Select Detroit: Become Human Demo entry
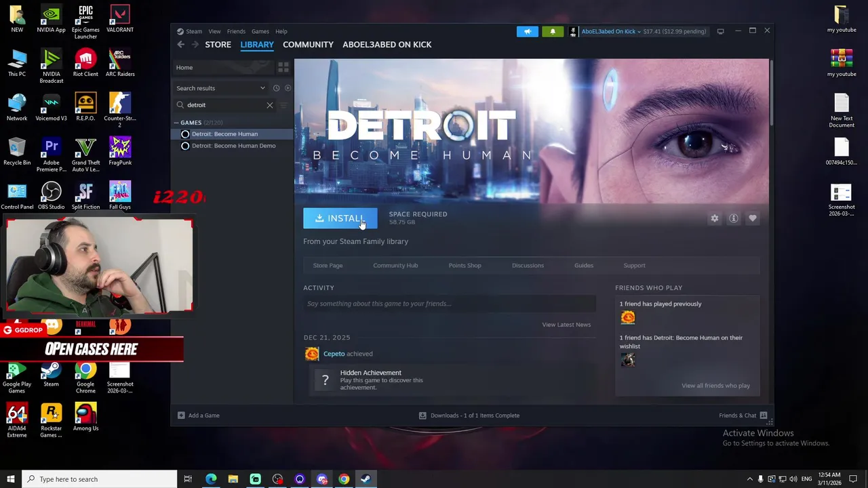 (232, 146)
